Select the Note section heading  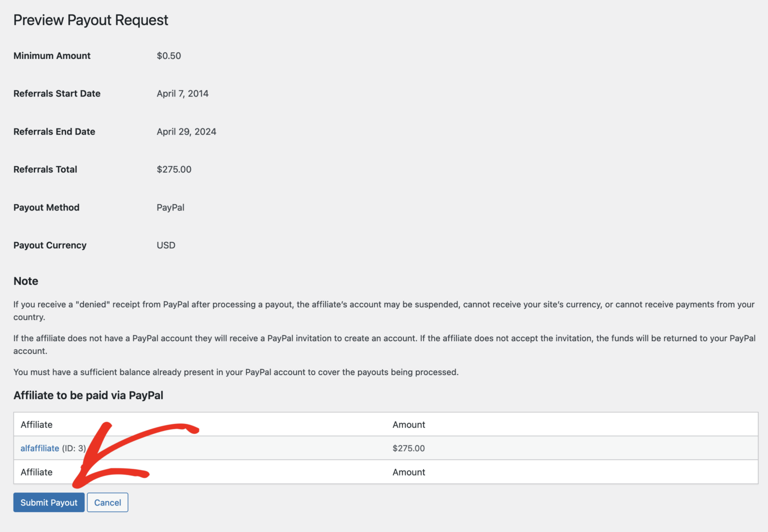point(25,281)
